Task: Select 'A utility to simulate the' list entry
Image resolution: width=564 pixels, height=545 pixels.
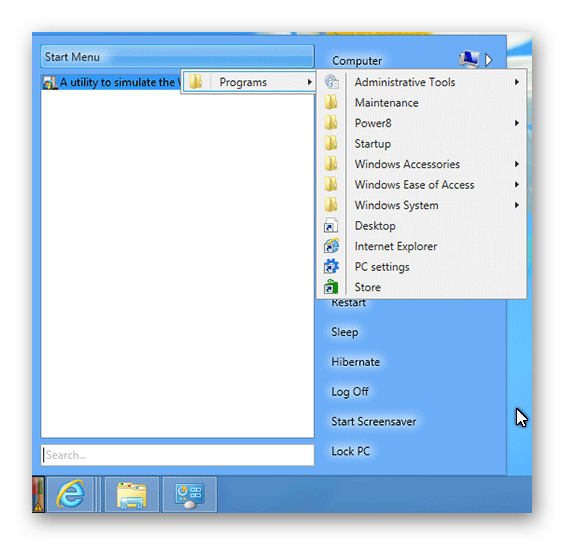Action: (111, 82)
